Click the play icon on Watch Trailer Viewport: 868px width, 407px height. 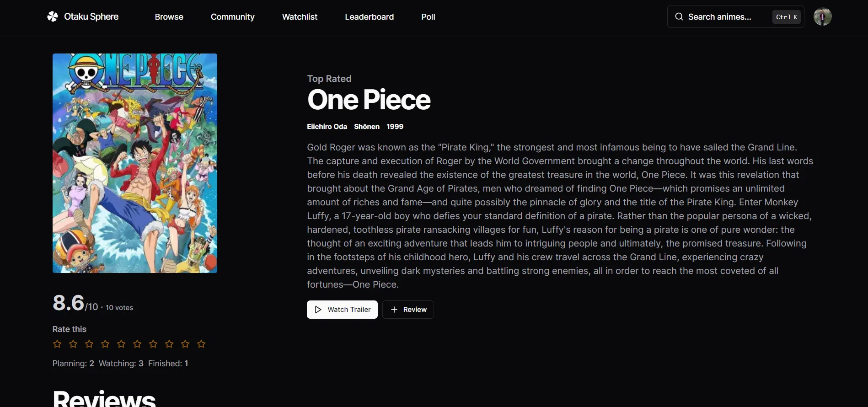click(x=318, y=310)
